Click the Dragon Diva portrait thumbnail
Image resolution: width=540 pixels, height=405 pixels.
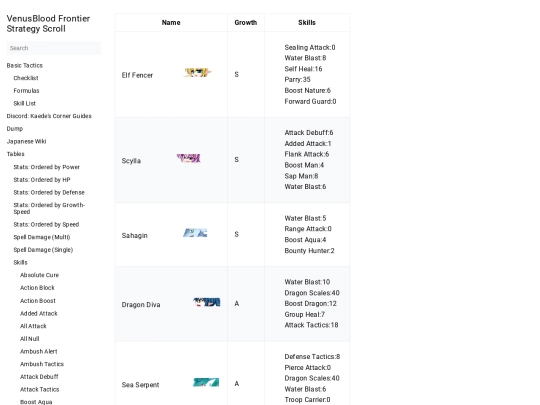tap(207, 302)
